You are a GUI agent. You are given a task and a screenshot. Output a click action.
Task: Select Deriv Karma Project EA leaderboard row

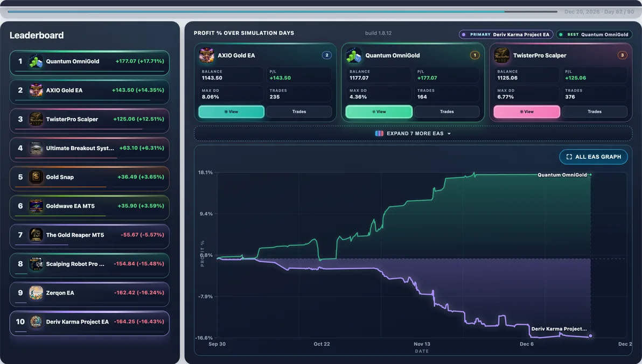pyautogui.click(x=89, y=323)
